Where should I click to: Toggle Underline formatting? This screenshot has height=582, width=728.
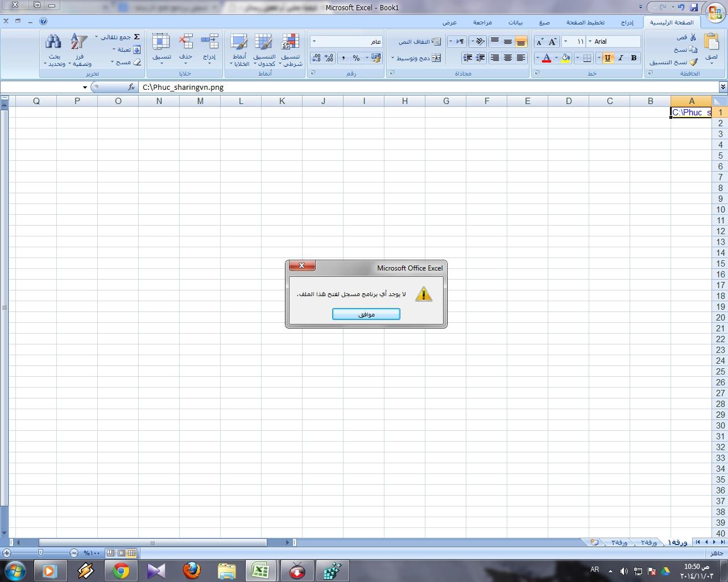tap(607, 58)
